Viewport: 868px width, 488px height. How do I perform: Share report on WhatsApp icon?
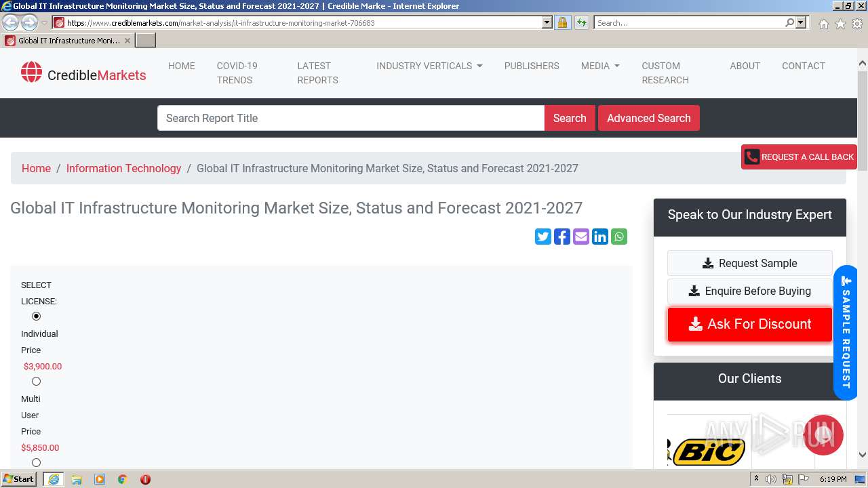(619, 237)
